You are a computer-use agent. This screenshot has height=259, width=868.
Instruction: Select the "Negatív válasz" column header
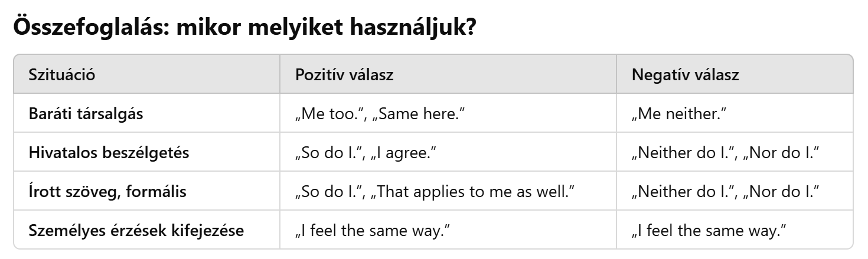pyautogui.click(x=686, y=74)
